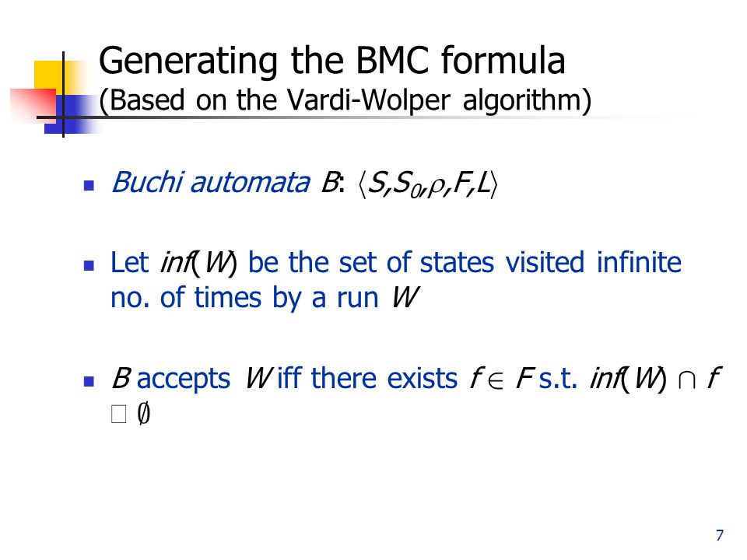Click the bullet before B accepts
This screenshot has width=747, height=560.
pyautogui.click(x=89, y=381)
